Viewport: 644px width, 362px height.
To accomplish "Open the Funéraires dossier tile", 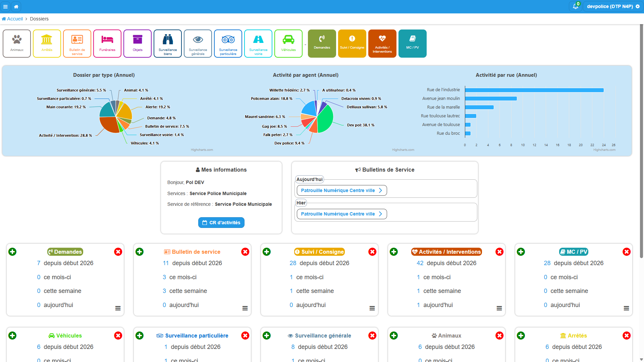I will 107,44.
